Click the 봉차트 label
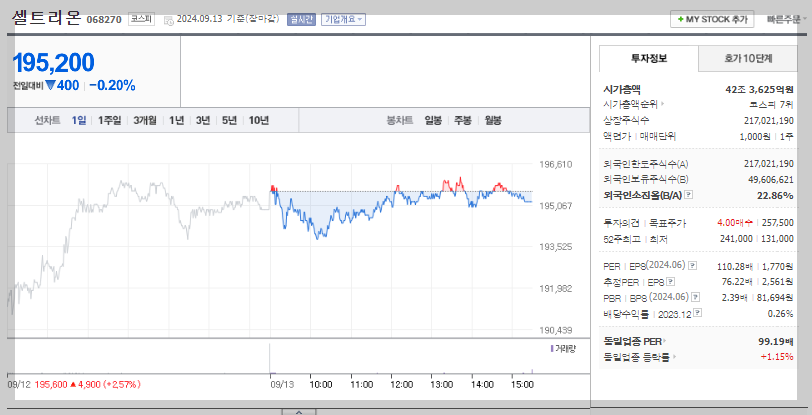 tap(400, 121)
